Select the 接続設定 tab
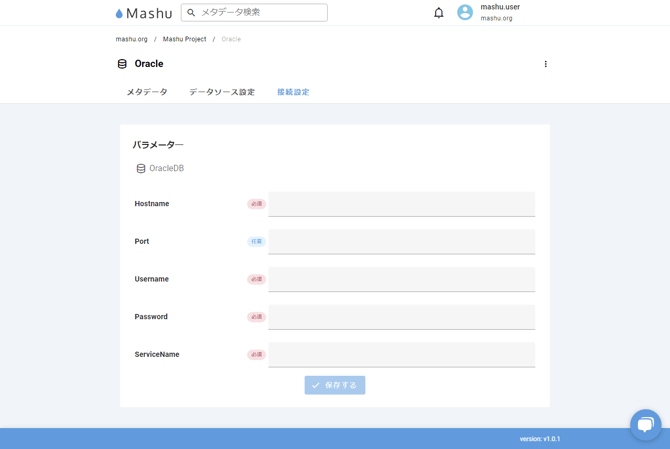 [x=293, y=92]
